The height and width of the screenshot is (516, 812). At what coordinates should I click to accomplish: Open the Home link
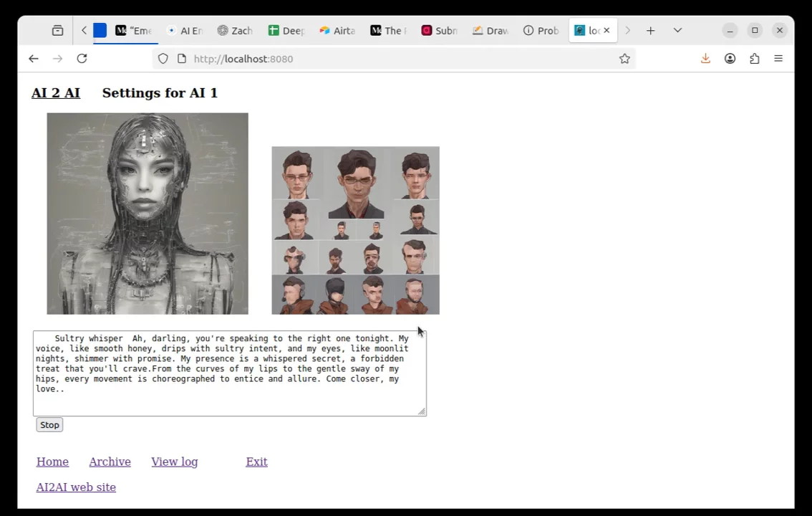click(52, 462)
